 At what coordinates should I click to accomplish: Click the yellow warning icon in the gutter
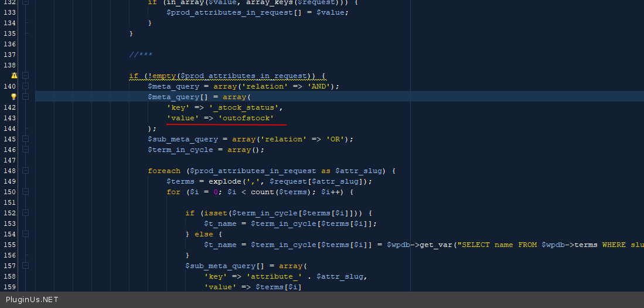pos(14,76)
